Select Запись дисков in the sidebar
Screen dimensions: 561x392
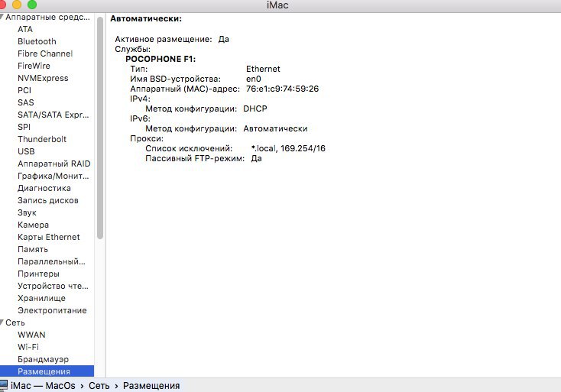[x=48, y=200]
